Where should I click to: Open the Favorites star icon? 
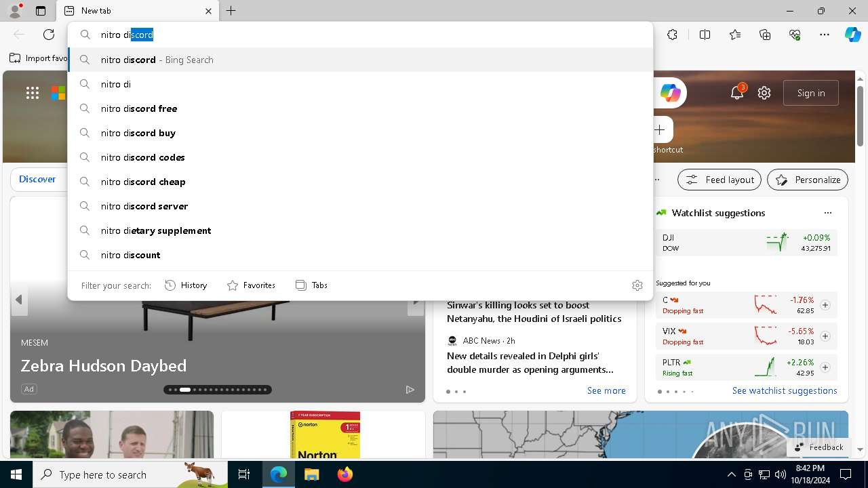(735, 35)
